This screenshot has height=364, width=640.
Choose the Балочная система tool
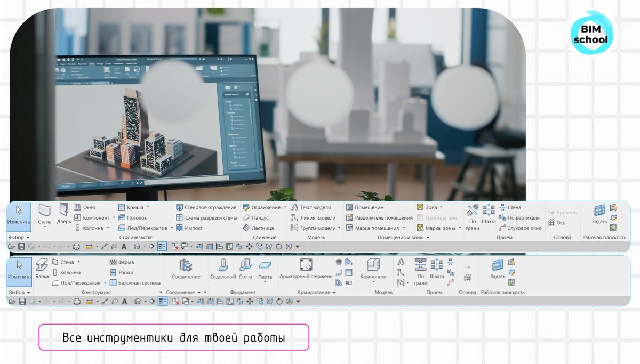click(134, 282)
